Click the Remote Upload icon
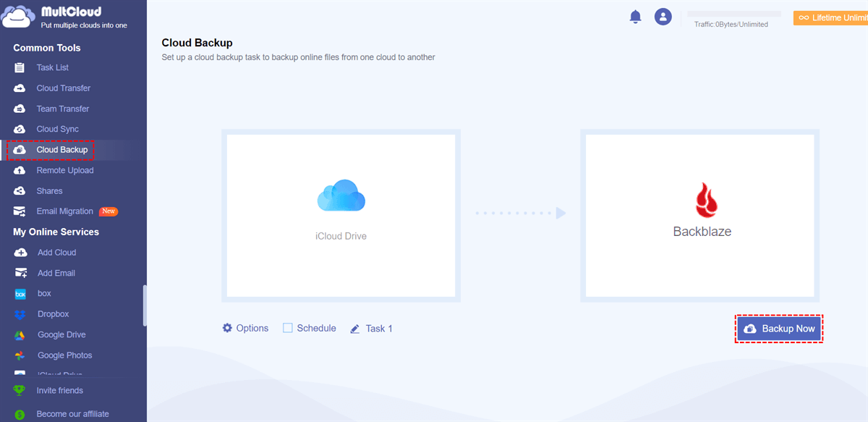Image resolution: width=868 pixels, height=422 pixels. [20, 170]
